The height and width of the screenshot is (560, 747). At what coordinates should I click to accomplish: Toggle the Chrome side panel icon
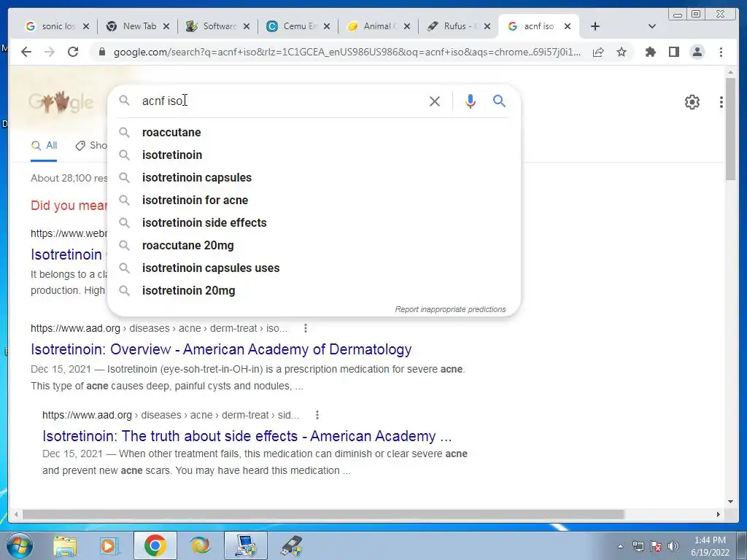(673, 52)
